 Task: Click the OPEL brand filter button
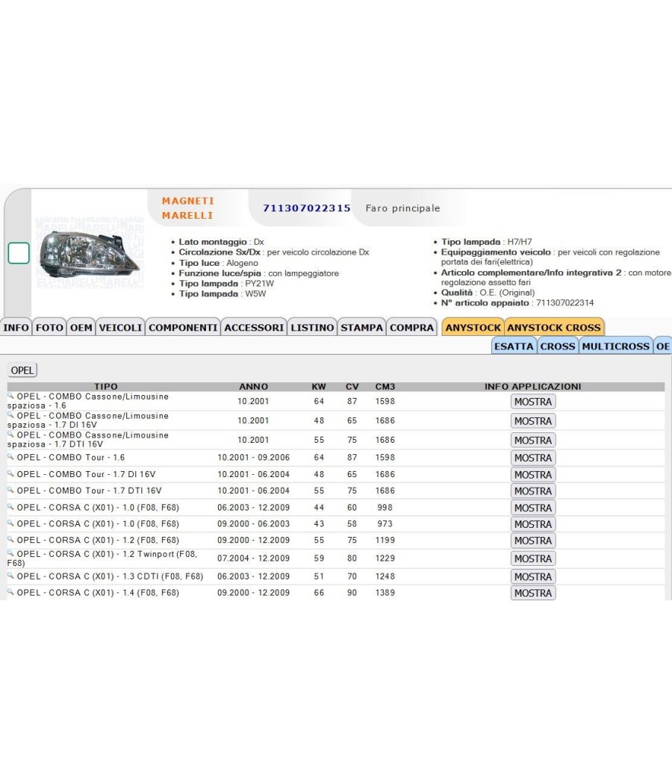(22, 370)
